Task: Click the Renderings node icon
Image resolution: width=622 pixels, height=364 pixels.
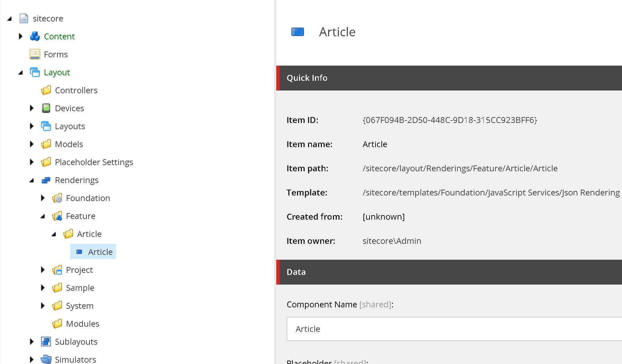Action: pyautogui.click(x=46, y=180)
